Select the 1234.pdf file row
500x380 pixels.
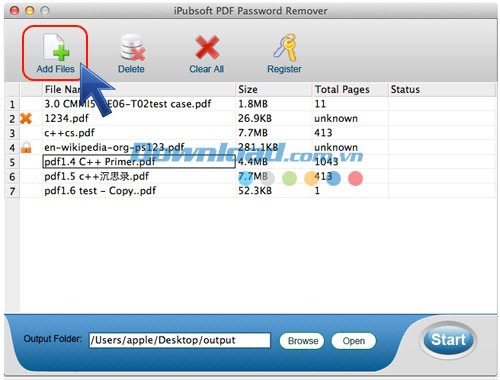[x=250, y=118]
